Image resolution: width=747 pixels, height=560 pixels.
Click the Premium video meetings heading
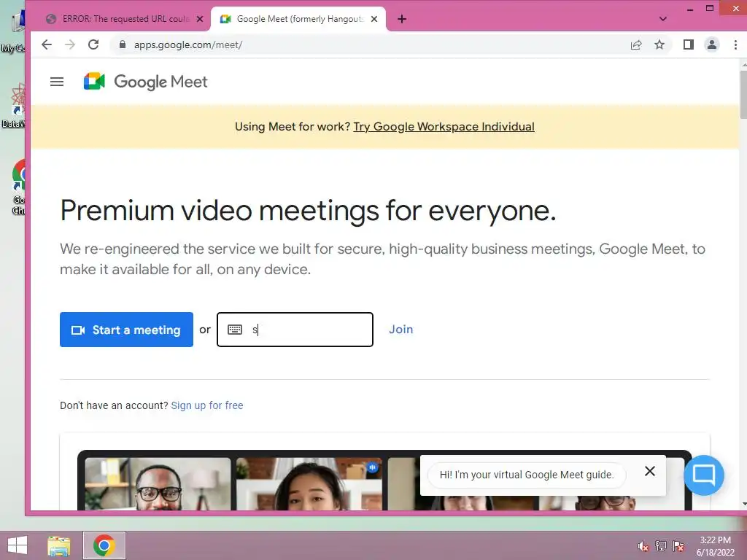[x=308, y=211]
